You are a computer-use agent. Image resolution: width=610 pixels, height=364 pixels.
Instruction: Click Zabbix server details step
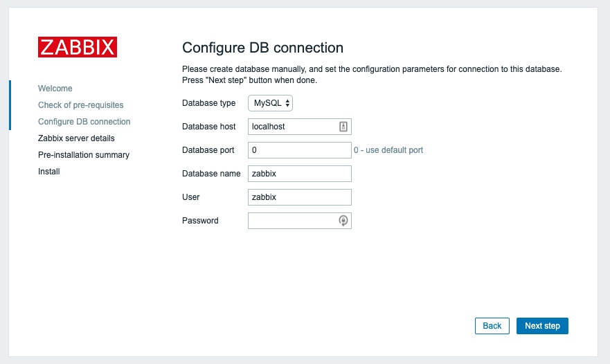tap(76, 138)
